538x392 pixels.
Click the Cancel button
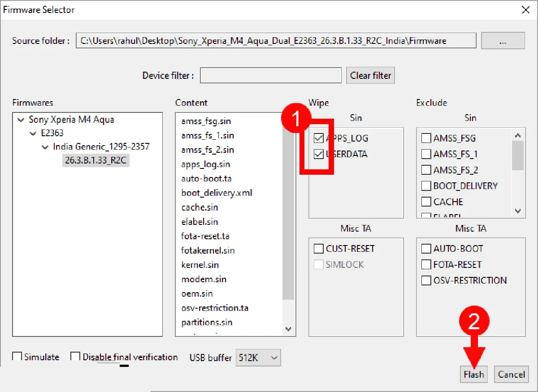(x=512, y=375)
